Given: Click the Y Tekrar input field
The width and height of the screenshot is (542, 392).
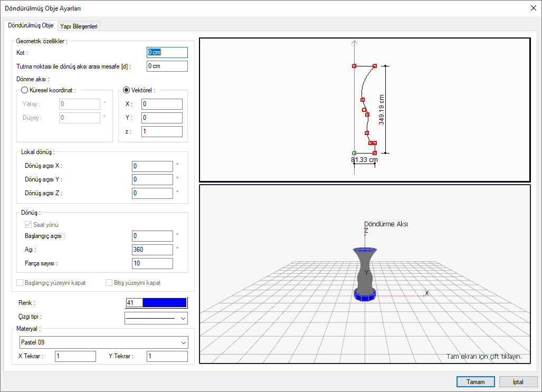Looking at the screenshot, I should pyautogui.click(x=167, y=357).
